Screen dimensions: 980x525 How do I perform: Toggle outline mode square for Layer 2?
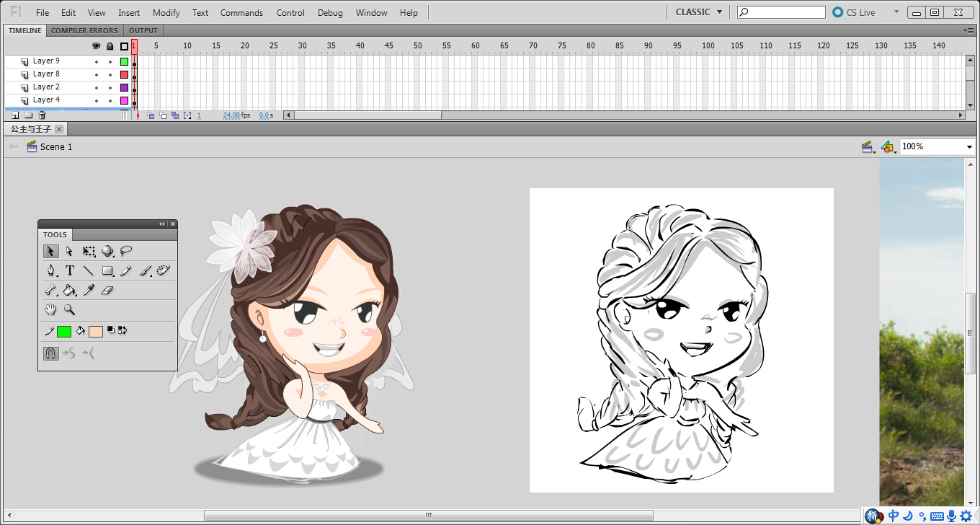tap(124, 87)
